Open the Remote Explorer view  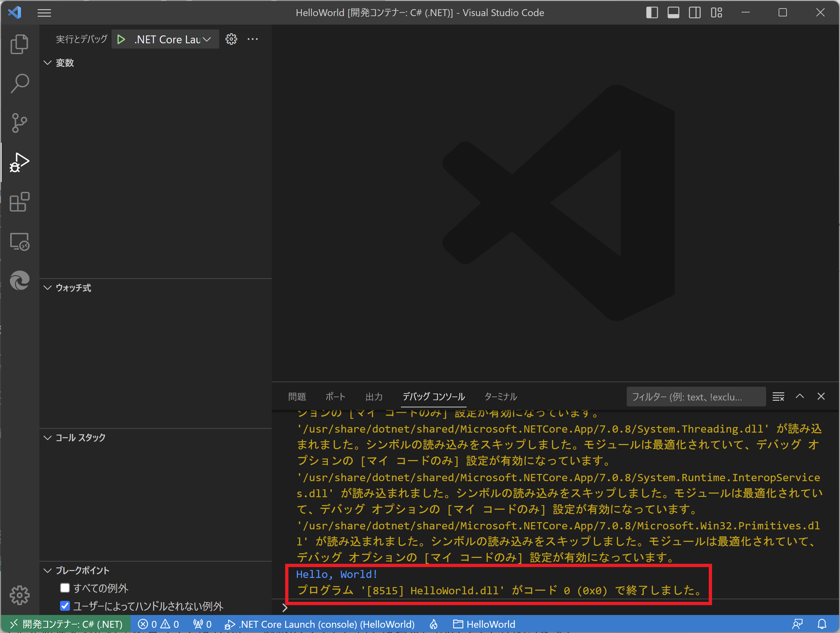(x=19, y=241)
